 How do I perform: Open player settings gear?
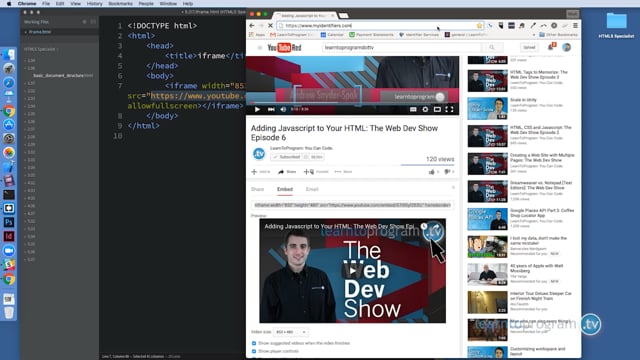pyautogui.click(x=425, y=109)
